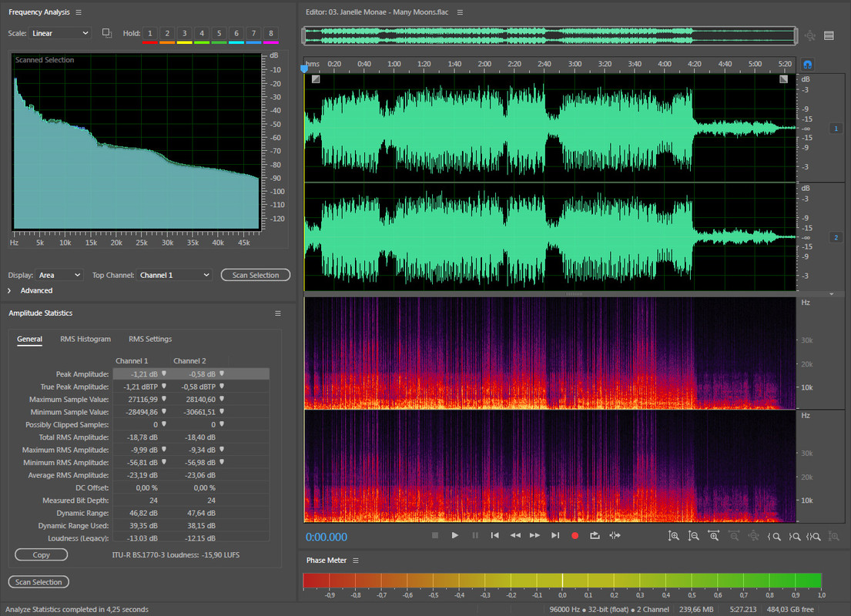Click the playhead marker on the timeline ruler
This screenshot has width=851, height=616.
coord(304,69)
